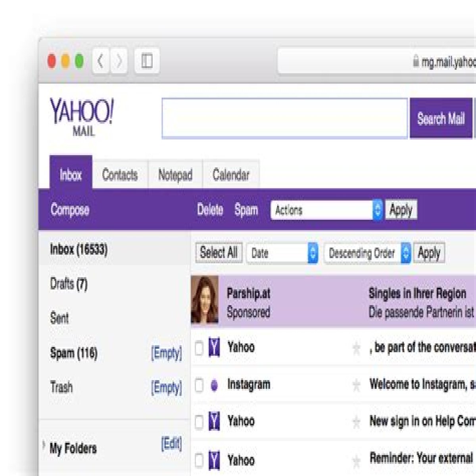Click Apply next to Descending Order
The width and height of the screenshot is (476, 476).
click(429, 253)
